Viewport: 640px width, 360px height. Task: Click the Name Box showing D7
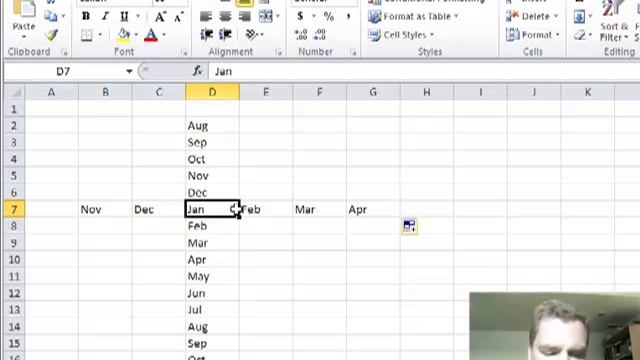[x=63, y=71]
